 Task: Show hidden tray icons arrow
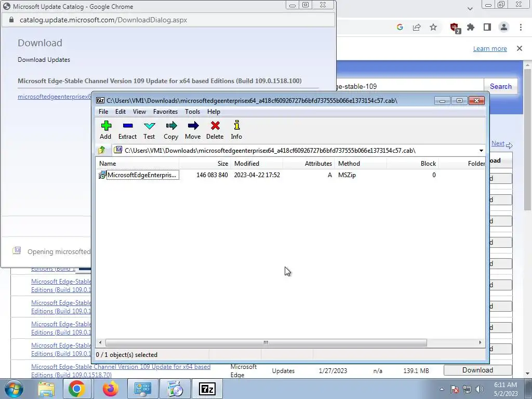(x=442, y=389)
